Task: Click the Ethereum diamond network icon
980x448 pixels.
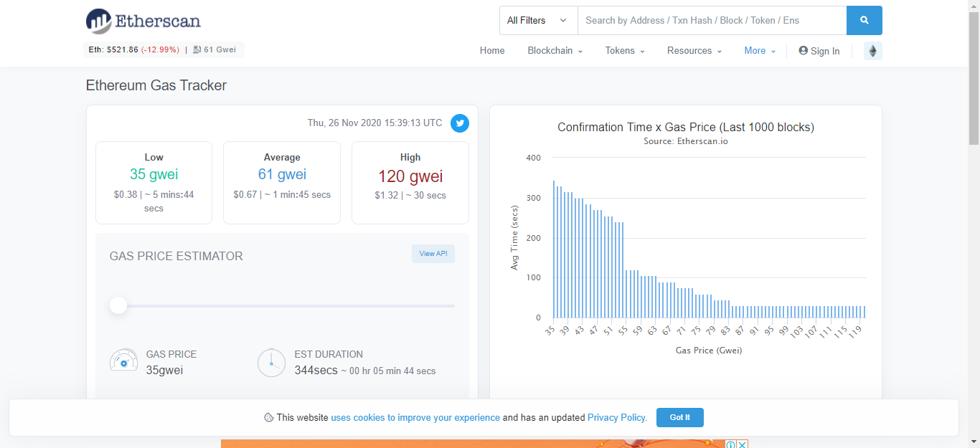Action: pyautogui.click(x=873, y=51)
